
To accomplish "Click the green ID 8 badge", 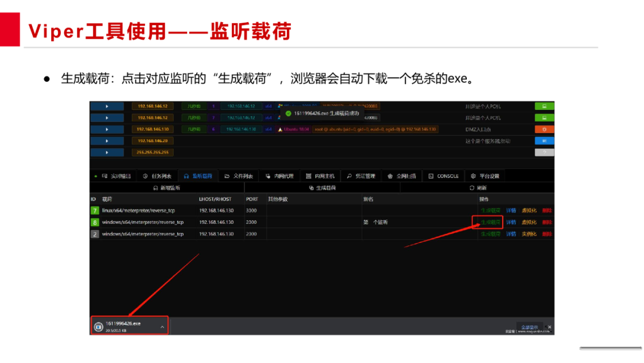I will click(95, 223).
